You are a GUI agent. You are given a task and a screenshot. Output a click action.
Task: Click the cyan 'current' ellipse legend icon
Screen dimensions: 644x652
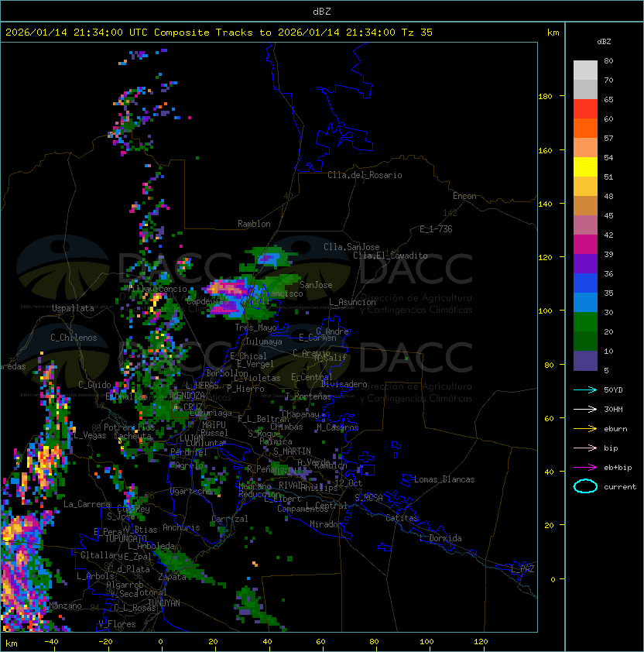click(x=585, y=486)
